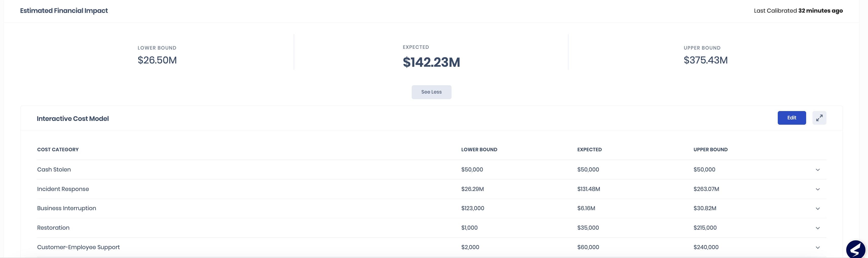The image size is (868, 258).
Task: Click the Expected table column header
Action: 589,150
